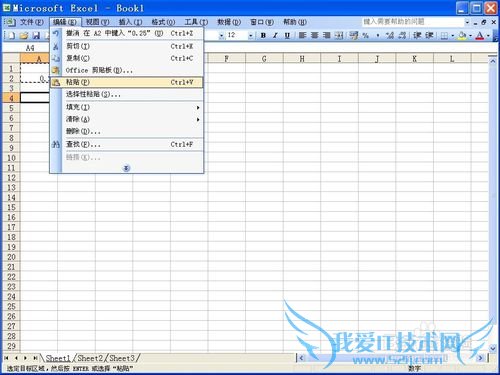This screenshot has height=375, width=500.
Task: Toggle Align Left
Action: point(302,35)
